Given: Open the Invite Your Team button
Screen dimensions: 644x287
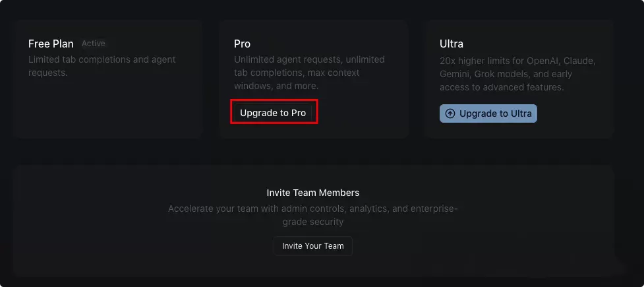Looking at the screenshot, I should click(x=313, y=246).
